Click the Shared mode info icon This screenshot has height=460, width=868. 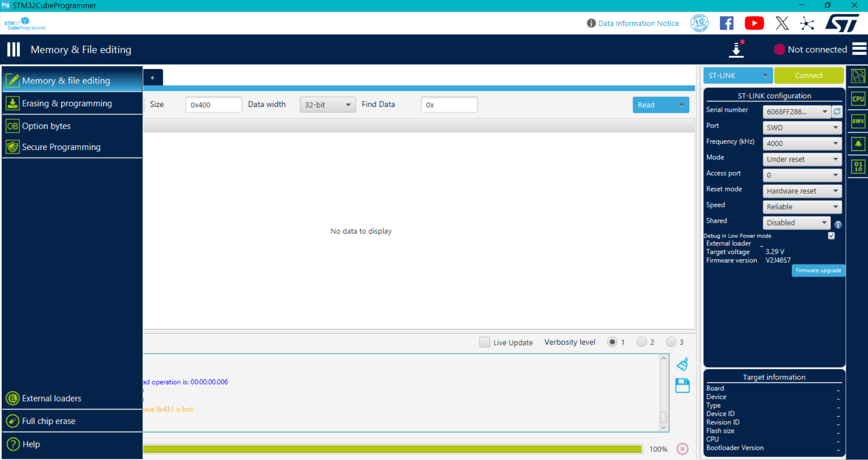tap(838, 225)
